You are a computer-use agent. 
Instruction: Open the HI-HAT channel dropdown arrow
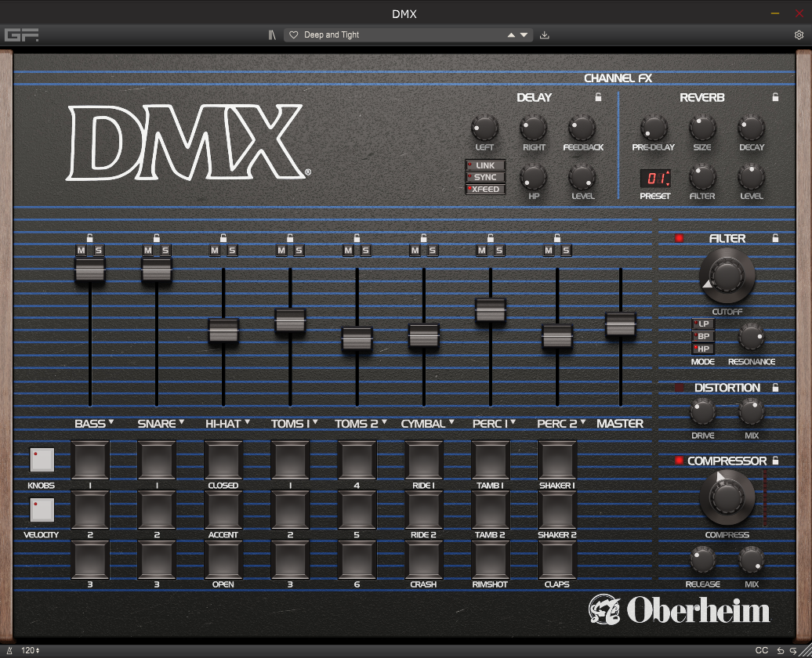click(x=247, y=422)
